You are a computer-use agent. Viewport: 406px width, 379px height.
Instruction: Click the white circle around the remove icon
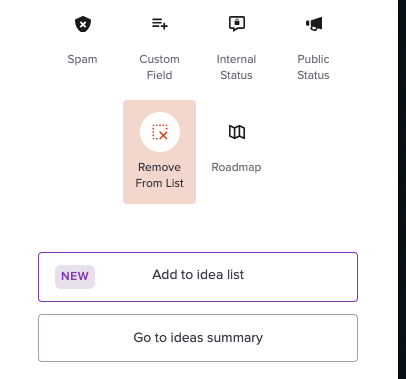click(160, 132)
